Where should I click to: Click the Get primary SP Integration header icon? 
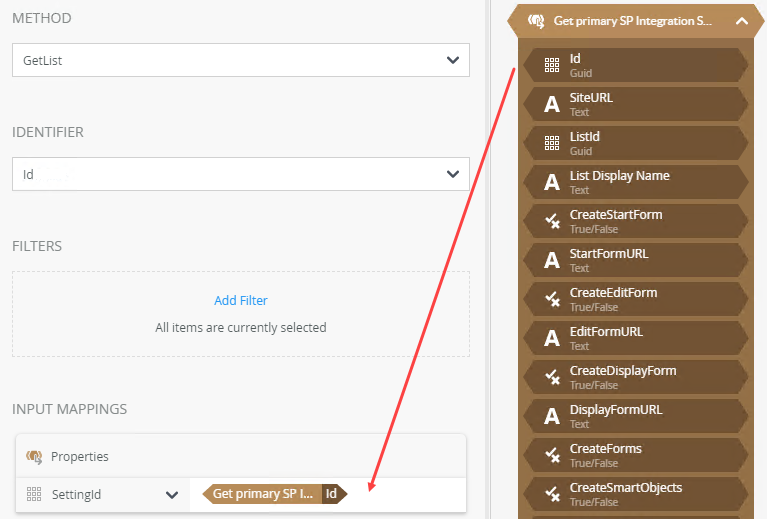click(x=536, y=21)
